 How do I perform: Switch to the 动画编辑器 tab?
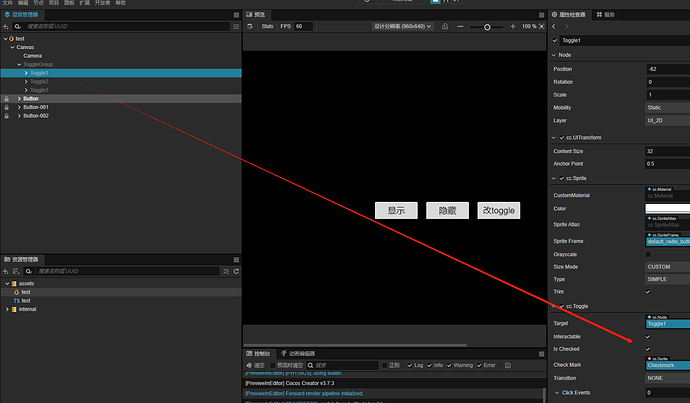(298, 354)
